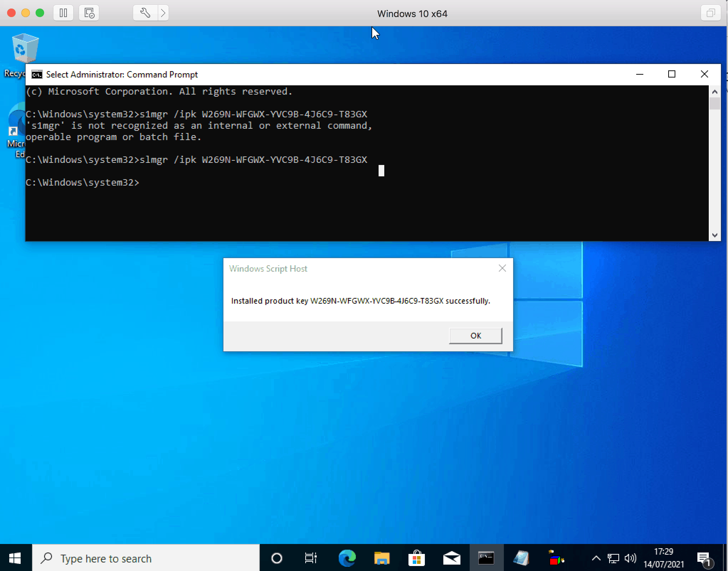Screen dimensions: 728x571
Task: Click the 'Type here to search' box
Action: 146,558
